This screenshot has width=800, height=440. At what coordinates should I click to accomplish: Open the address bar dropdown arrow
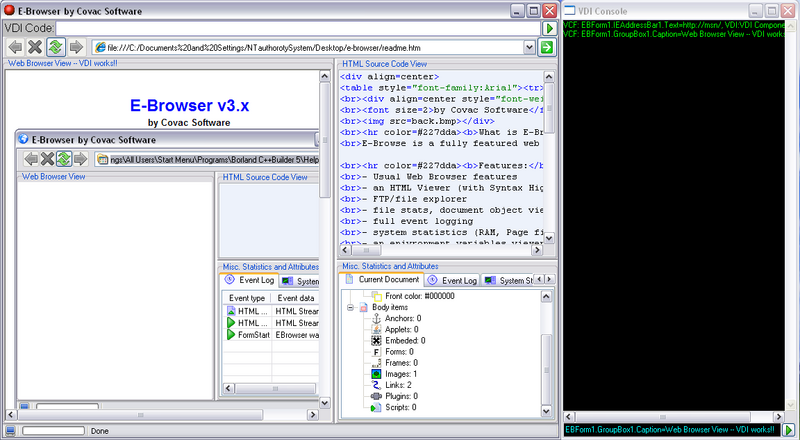[529, 47]
